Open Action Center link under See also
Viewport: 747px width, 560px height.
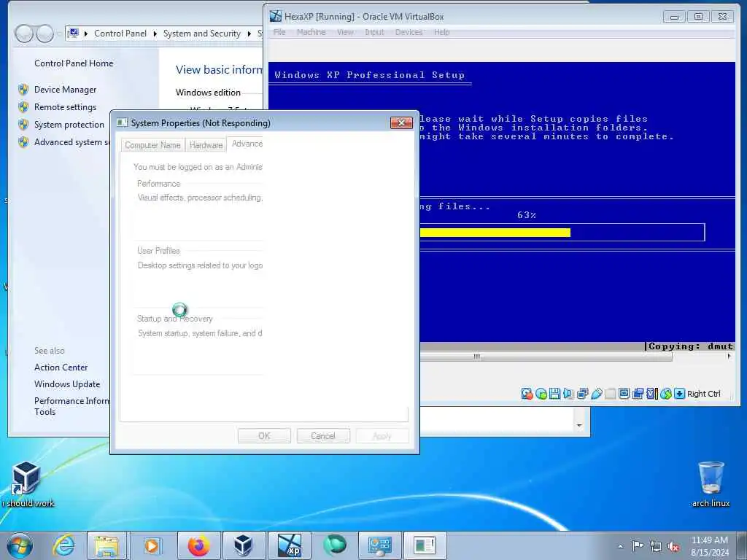coord(61,367)
